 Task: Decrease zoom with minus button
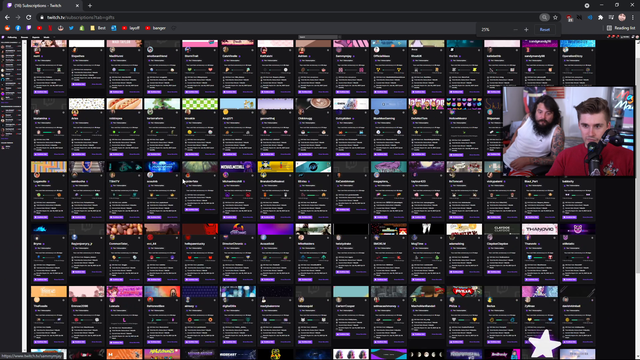pyautogui.click(x=515, y=29)
